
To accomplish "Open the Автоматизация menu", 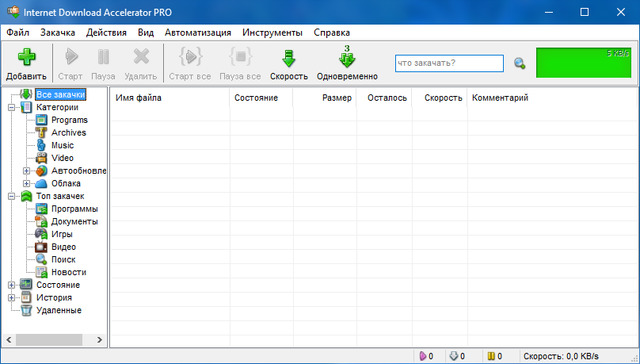I will coord(198,33).
